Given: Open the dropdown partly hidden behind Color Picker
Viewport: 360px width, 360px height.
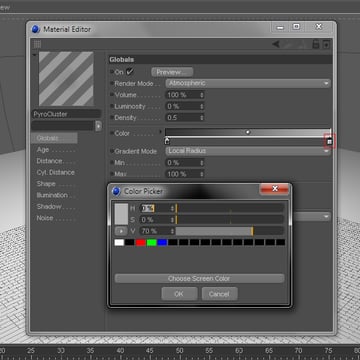Looking at the screenshot, I should [x=311, y=217].
